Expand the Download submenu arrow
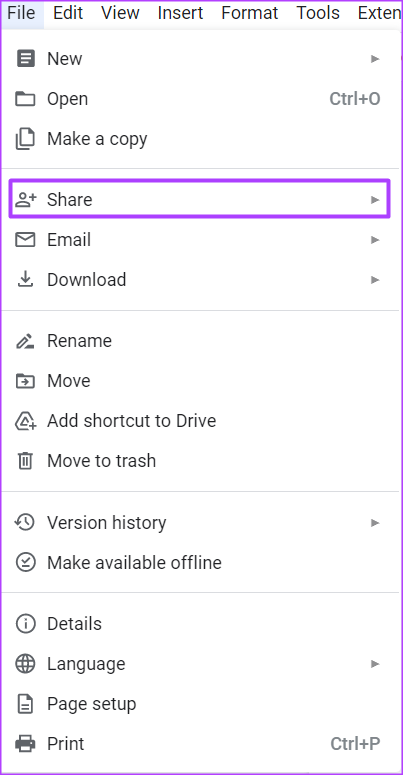This screenshot has height=775, width=403. (375, 280)
